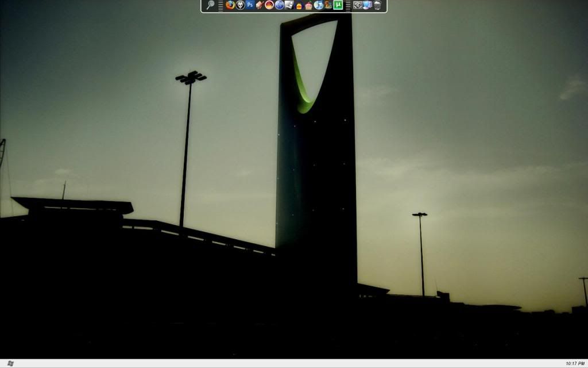
Task: Open the silver pen icon beside the globe
Action: [289, 5]
